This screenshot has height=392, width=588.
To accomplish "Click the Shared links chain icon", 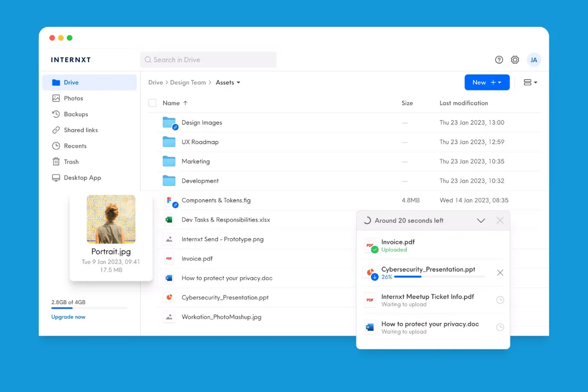I will coord(56,130).
